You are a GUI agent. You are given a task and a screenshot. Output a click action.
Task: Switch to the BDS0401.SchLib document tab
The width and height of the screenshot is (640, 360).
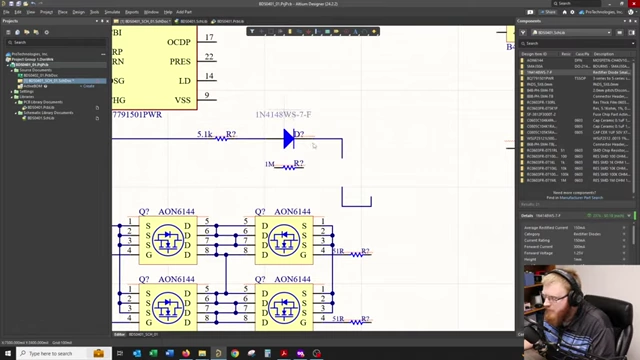click(x=191, y=21)
